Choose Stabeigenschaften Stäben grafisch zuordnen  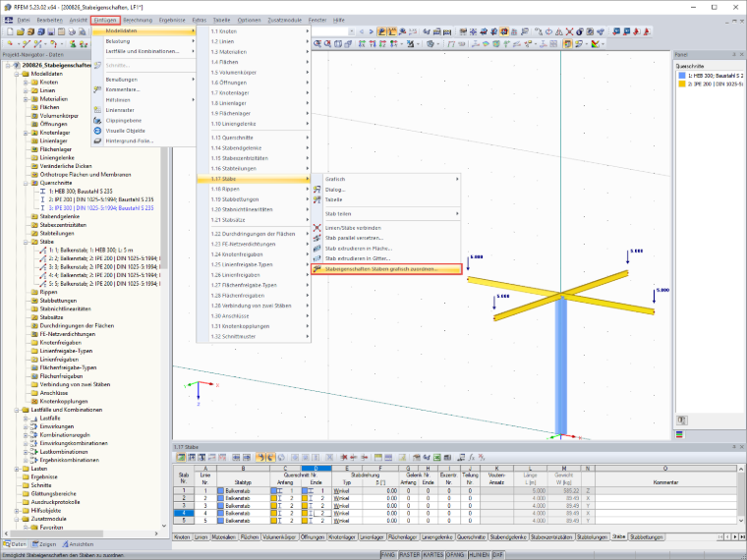[x=386, y=269]
